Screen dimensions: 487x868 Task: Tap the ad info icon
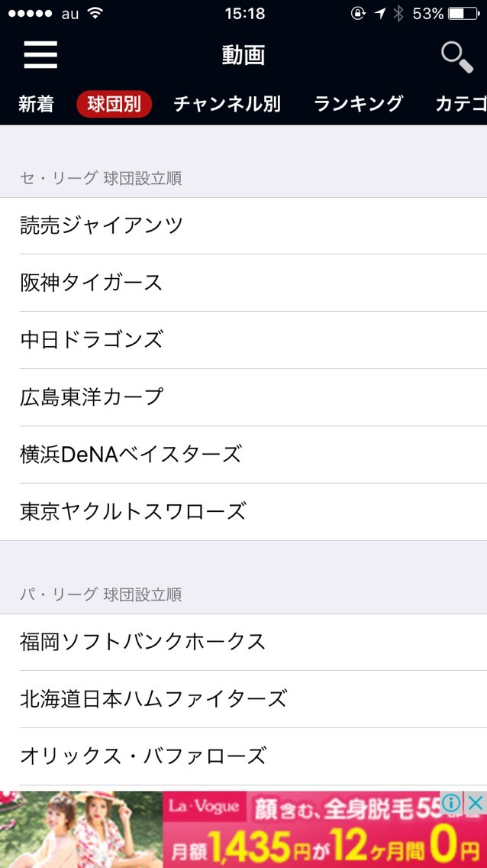(x=452, y=802)
